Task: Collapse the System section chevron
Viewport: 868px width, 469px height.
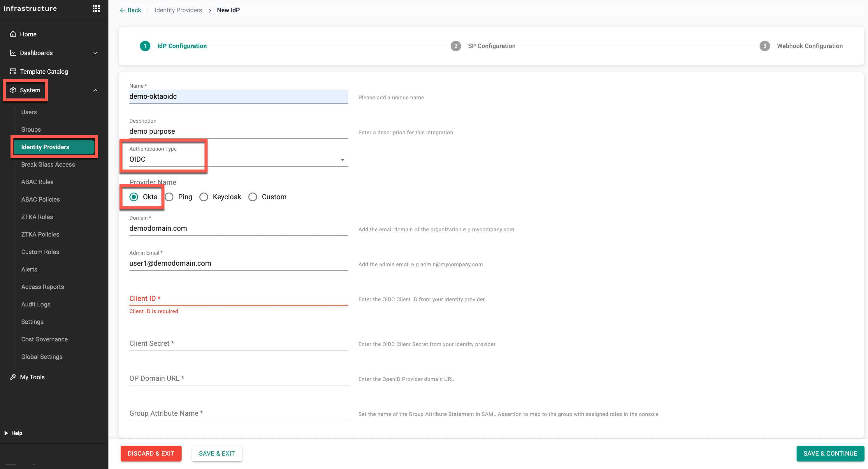Action: pyautogui.click(x=95, y=90)
